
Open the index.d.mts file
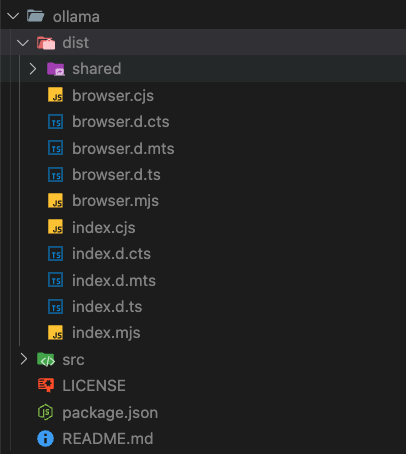pyautogui.click(x=114, y=280)
